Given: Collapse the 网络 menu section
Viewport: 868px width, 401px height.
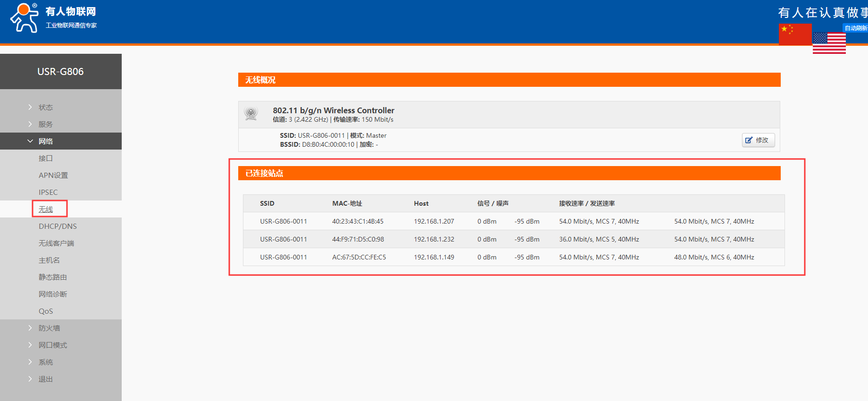Looking at the screenshot, I should [46, 141].
